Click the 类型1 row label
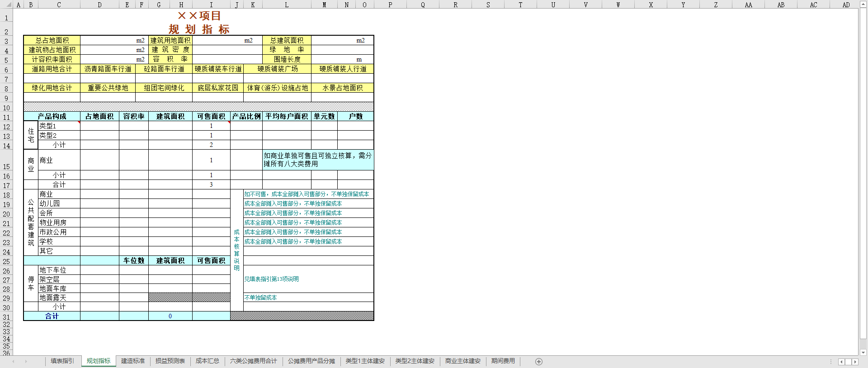 point(59,126)
